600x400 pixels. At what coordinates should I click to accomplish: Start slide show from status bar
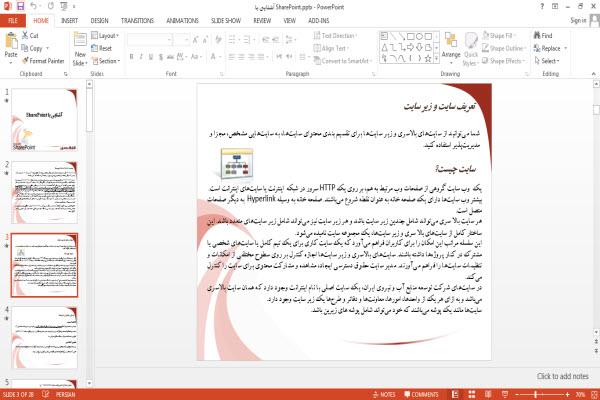505,394
